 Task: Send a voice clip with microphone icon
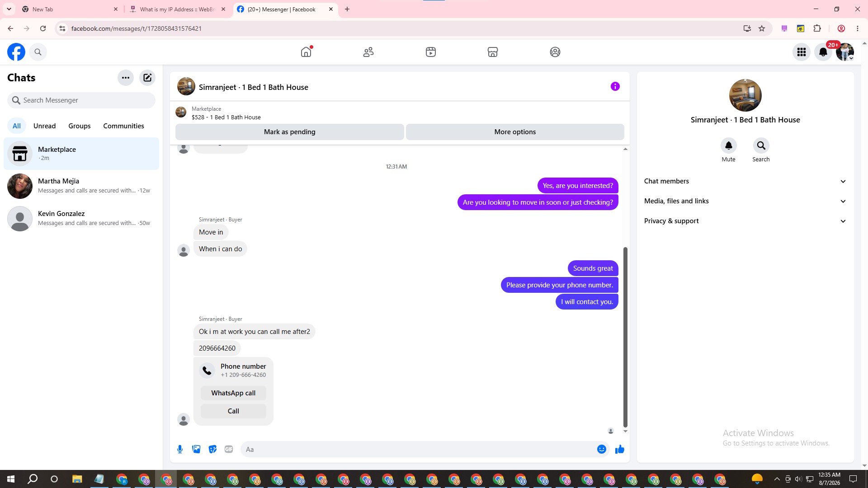coord(180,449)
